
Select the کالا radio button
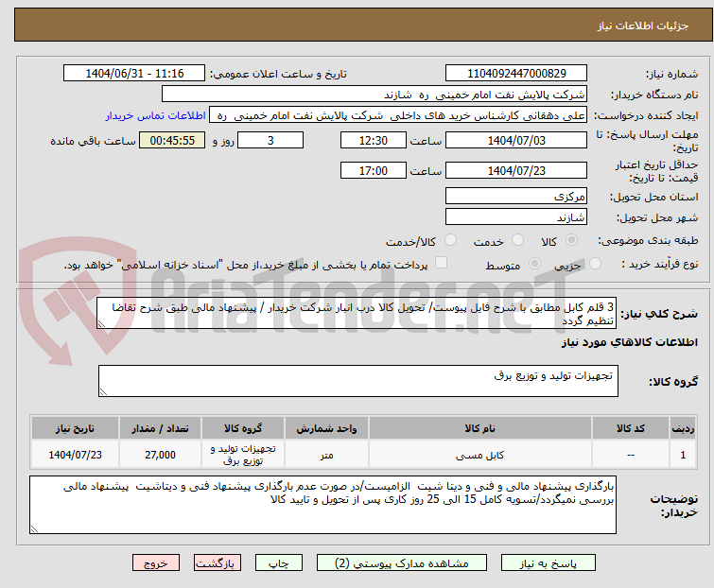pos(571,240)
